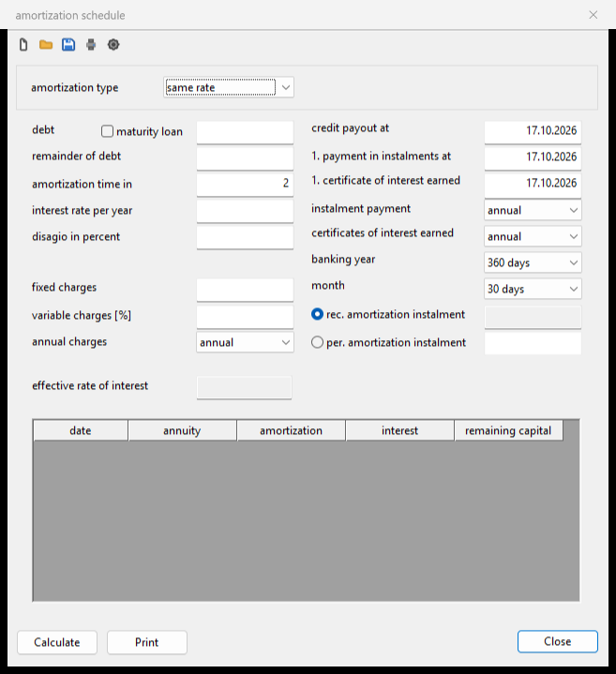This screenshot has width=616, height=674.
Task: Click the new document icon
Action: point(23,45)
